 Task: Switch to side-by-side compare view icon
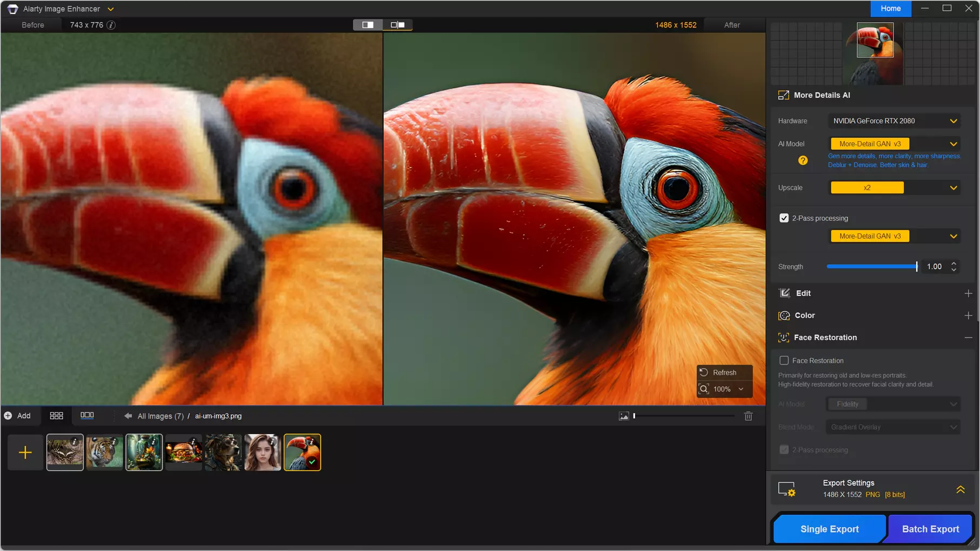(x=397, y=25)
